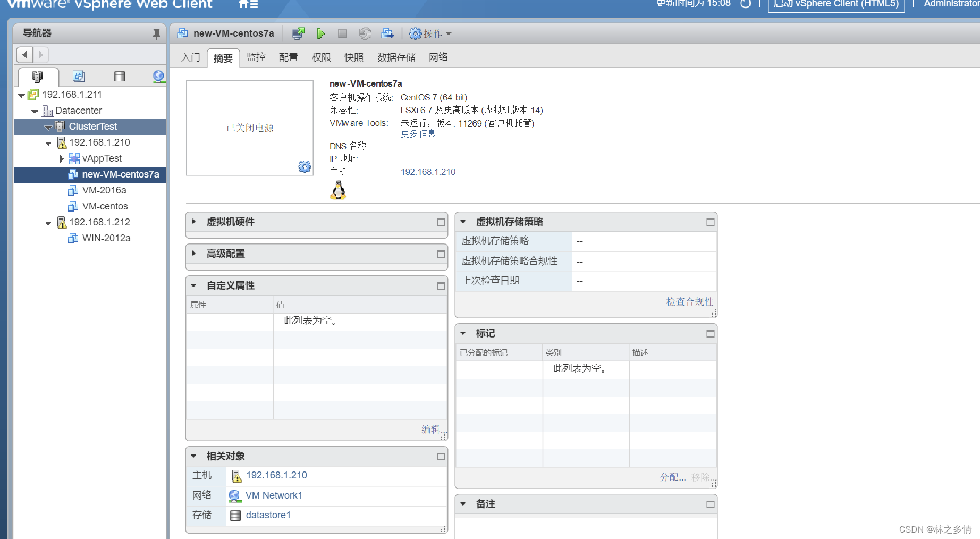Pin the navigator panel
This screenshot has height=539, width=980.
156,34
